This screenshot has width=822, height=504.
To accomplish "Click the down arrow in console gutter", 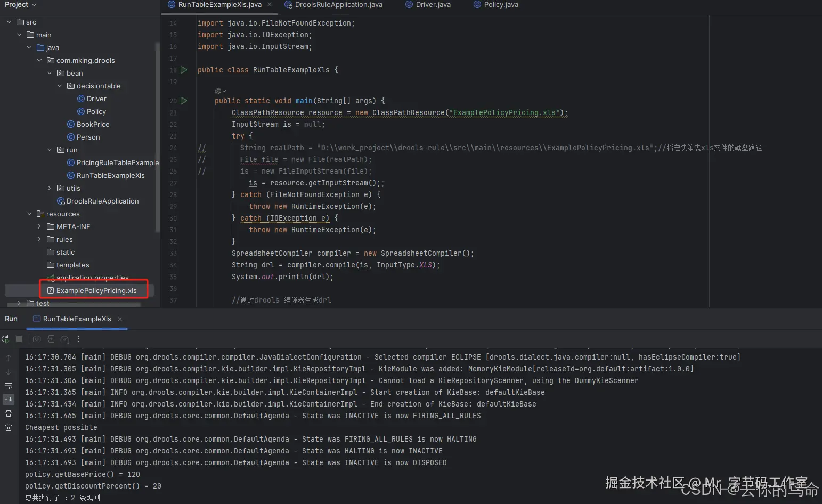I will click(9, 372).
